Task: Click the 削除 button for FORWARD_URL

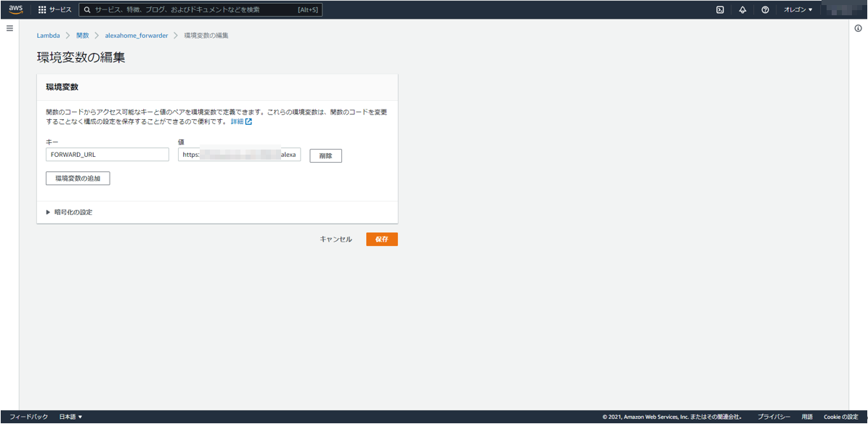Action: pos(325,156)
